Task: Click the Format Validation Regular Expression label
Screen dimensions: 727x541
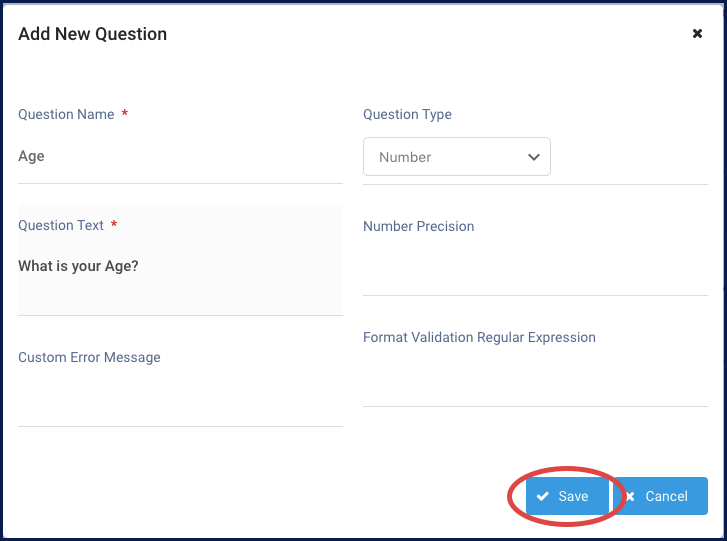Action: (x=479, y=337)
